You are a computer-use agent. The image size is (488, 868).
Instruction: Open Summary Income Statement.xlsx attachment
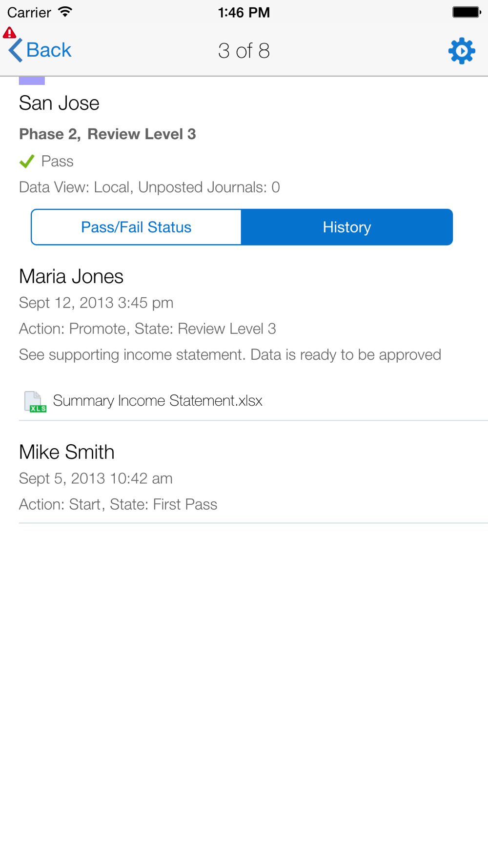click(x=158, y=401)
